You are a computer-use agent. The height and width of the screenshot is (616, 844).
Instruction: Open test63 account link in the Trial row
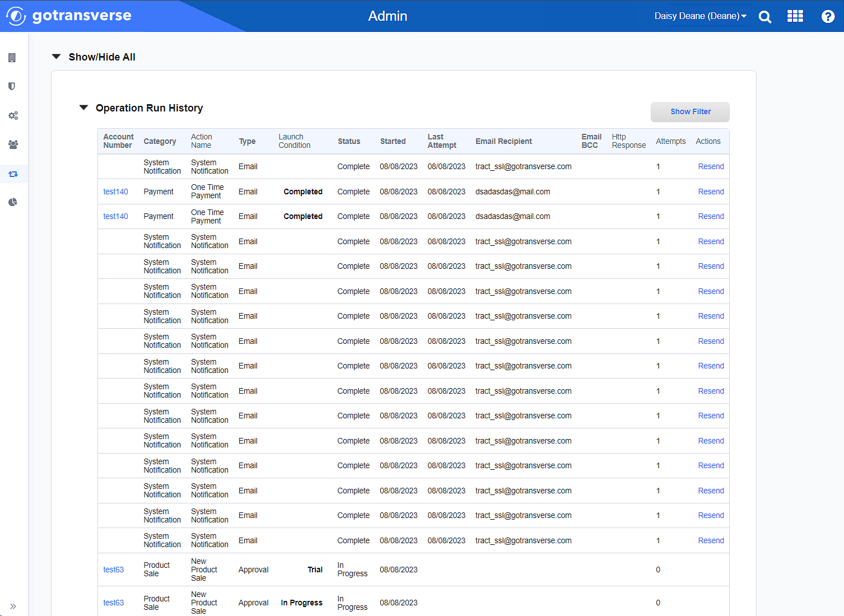(x=114, y=570)
